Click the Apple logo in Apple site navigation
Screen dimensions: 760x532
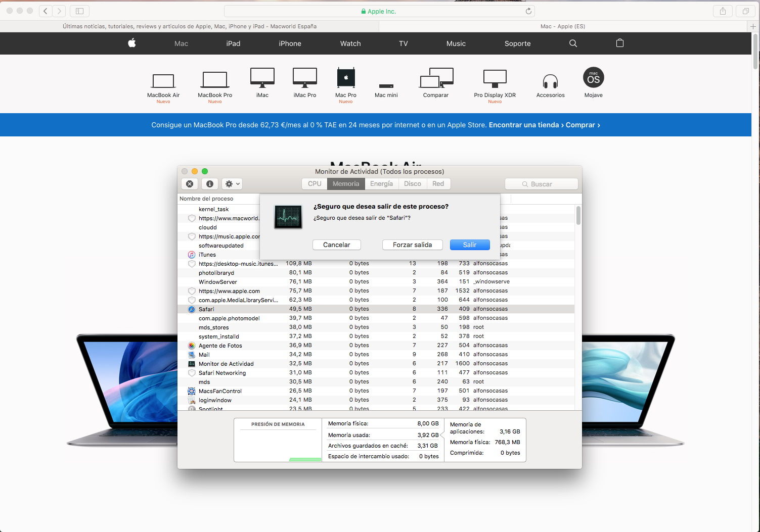pyautogui.click(x=132, y=43)
